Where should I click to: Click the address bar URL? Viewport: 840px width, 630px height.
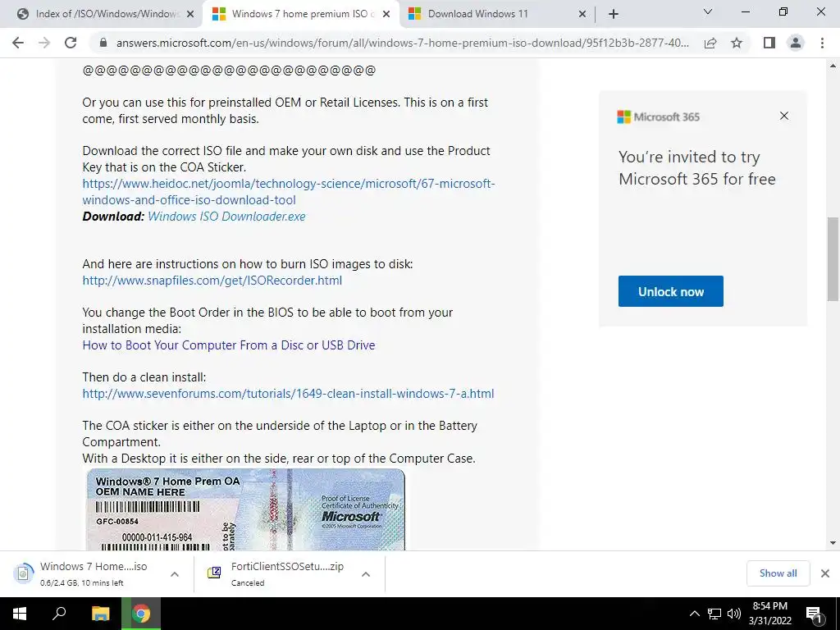(x=402, y=43)
